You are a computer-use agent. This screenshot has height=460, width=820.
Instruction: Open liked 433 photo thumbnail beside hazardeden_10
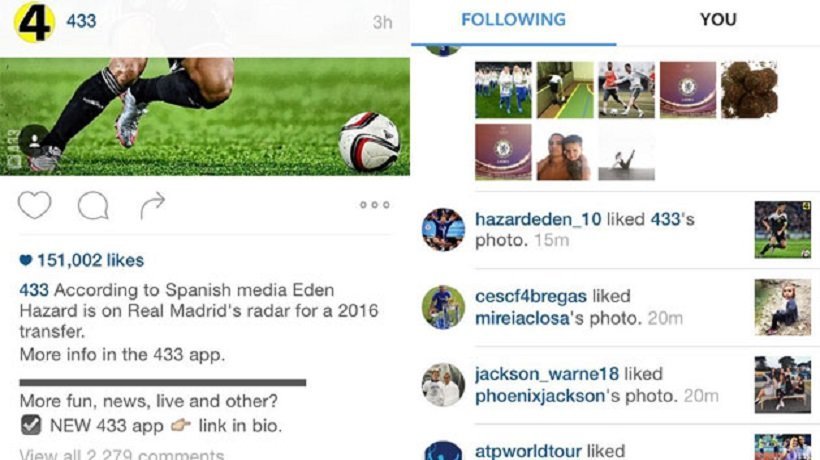[x=782, y=229]
